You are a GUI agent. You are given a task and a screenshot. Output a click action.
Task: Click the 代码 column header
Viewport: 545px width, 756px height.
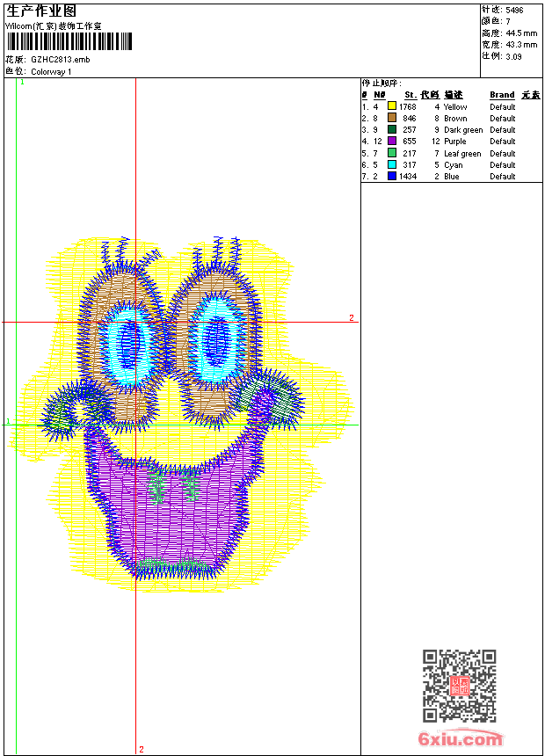[430, 95]
